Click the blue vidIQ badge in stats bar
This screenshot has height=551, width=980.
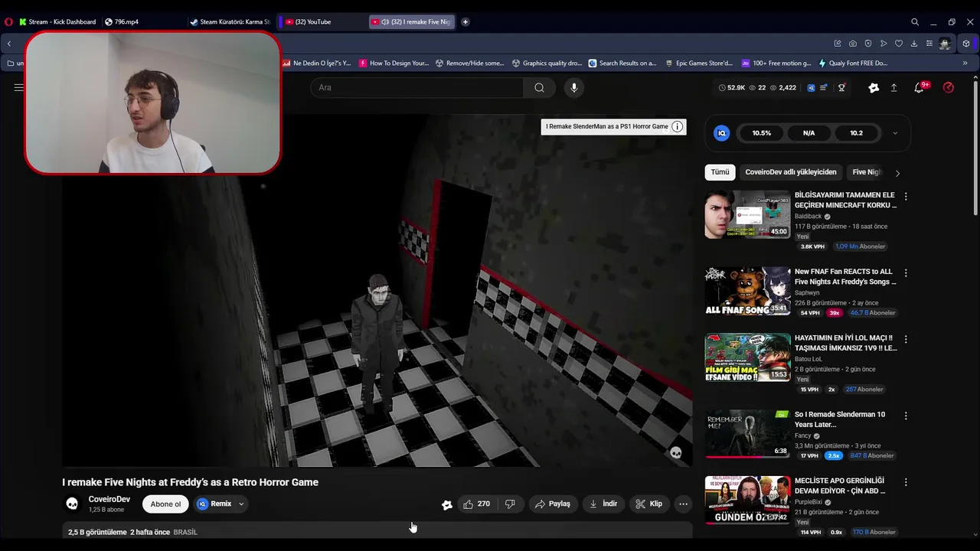point(811,88)
